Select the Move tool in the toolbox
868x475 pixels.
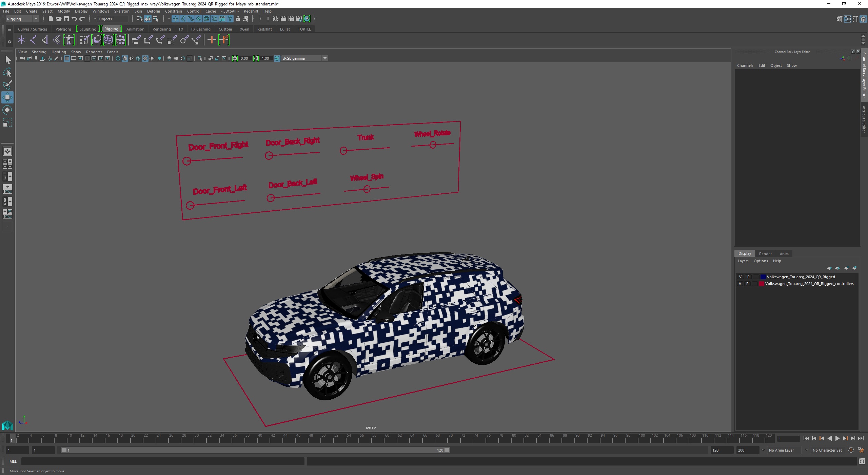tap(7, 97)
